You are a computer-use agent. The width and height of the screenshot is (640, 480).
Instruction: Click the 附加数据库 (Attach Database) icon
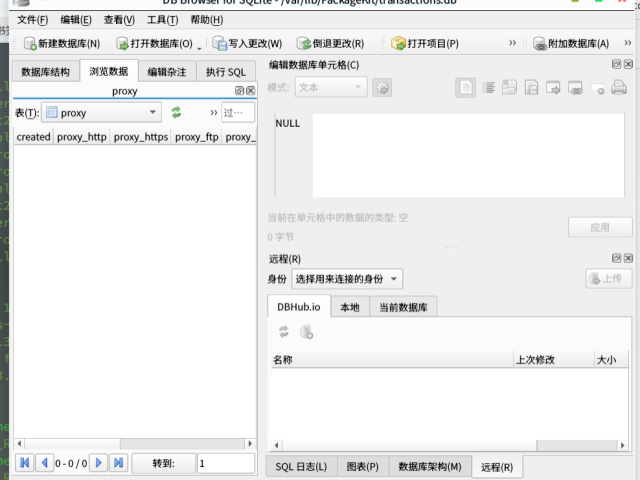(541, 44)
